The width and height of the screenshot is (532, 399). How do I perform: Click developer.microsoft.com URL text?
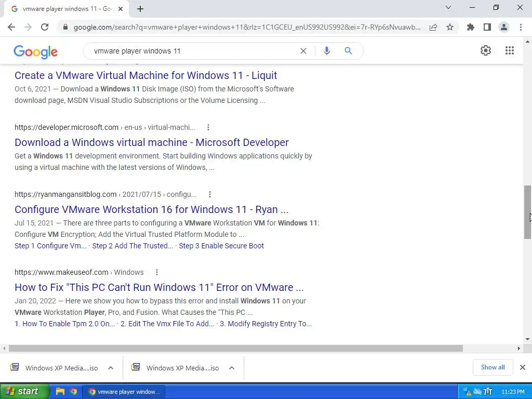coord(66,128)
